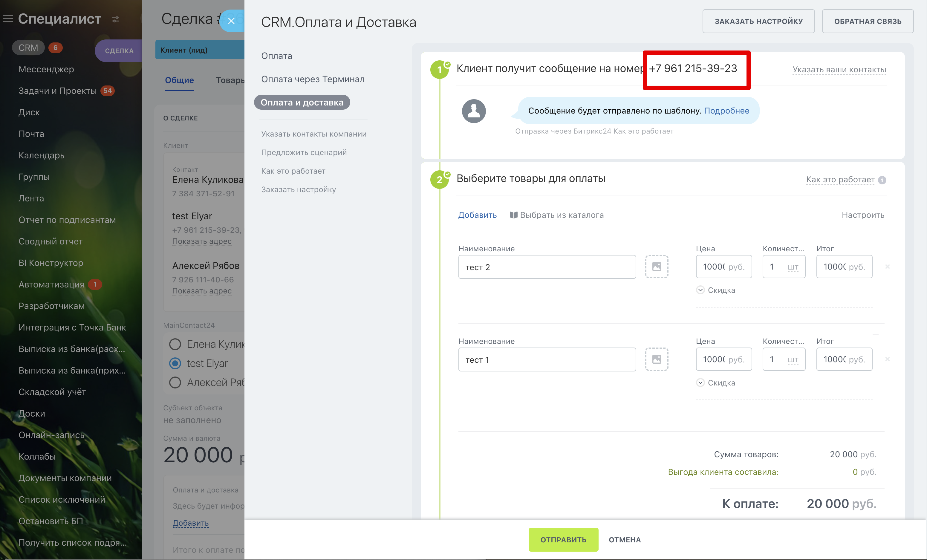Select Елена Куликова radio button

click(175, 344)
